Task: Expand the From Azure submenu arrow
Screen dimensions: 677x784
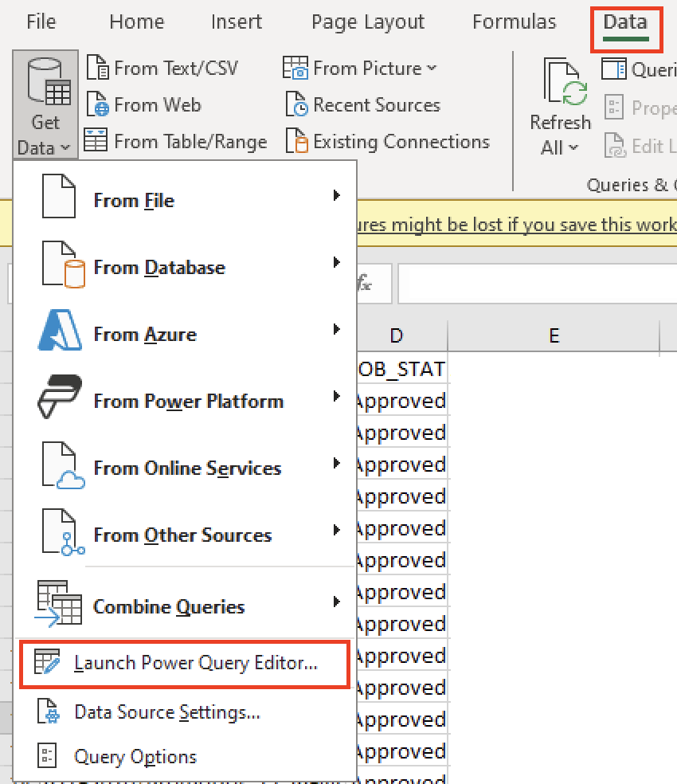Action: point(336,329)
